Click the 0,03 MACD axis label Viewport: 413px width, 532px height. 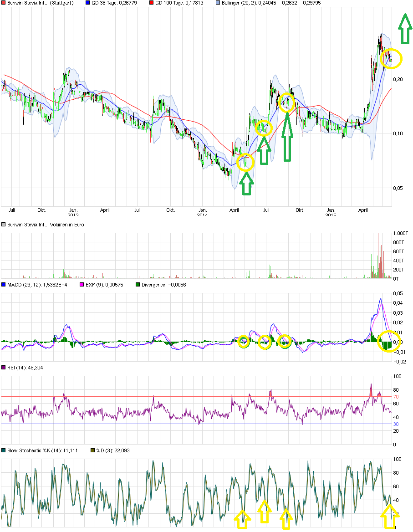pyautogui.click(x=398, y=313)
